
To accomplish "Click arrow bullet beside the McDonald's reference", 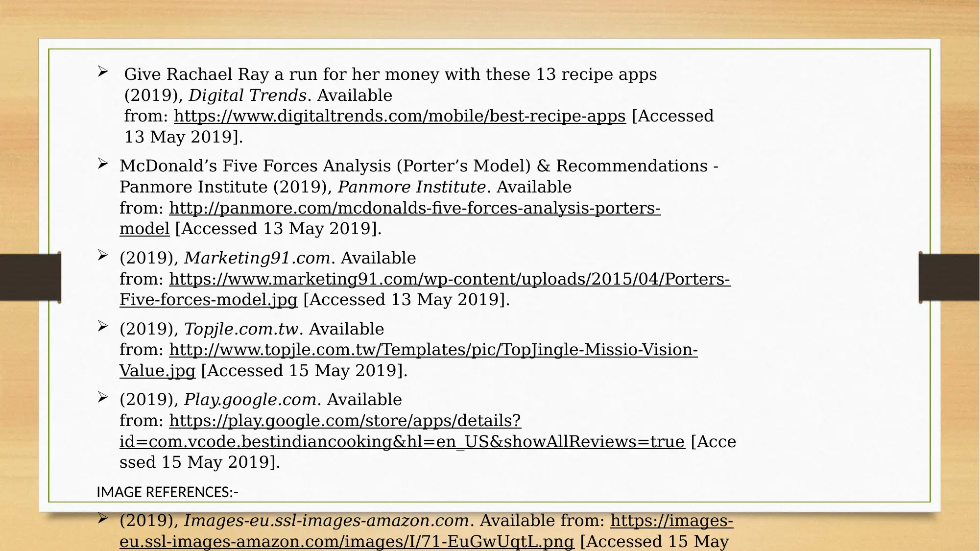I will [102, 163].
